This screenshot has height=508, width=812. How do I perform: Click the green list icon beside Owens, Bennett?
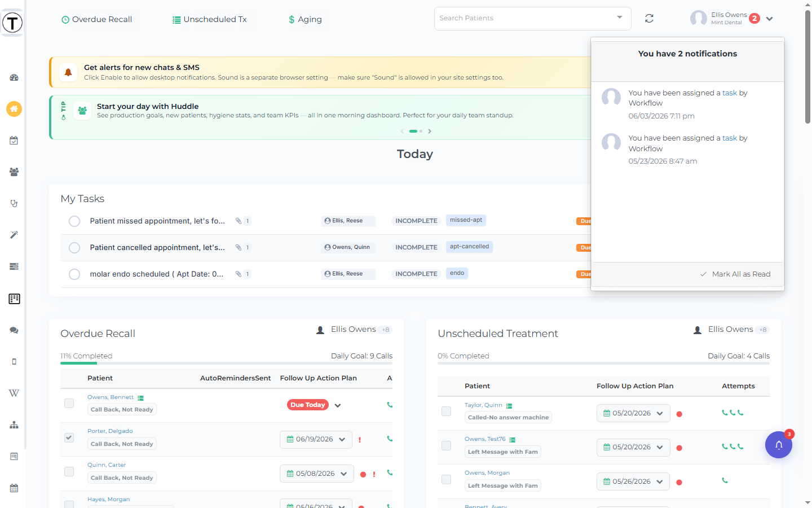tap(141, 398)
